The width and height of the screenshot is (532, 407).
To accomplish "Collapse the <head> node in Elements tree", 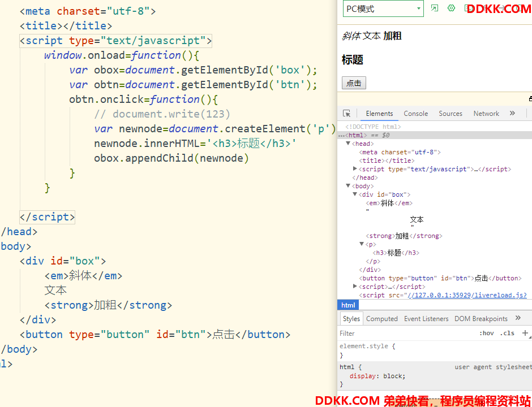I will (347, 144).
